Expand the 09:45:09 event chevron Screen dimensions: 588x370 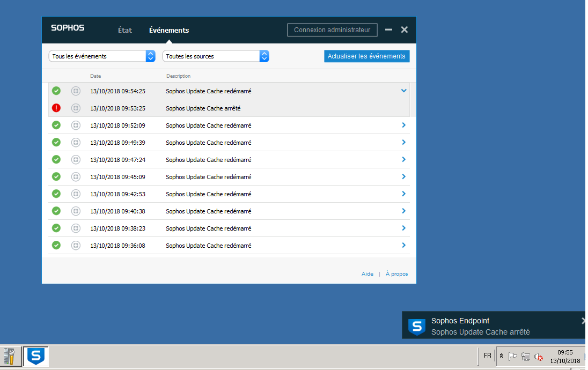point(404,176)
